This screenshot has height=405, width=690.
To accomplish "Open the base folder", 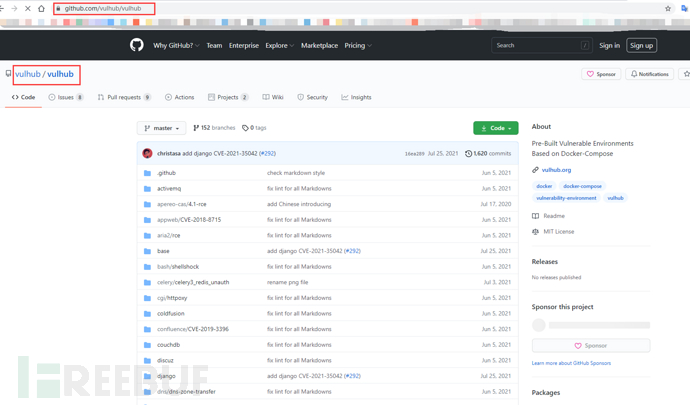I will 163,251.
